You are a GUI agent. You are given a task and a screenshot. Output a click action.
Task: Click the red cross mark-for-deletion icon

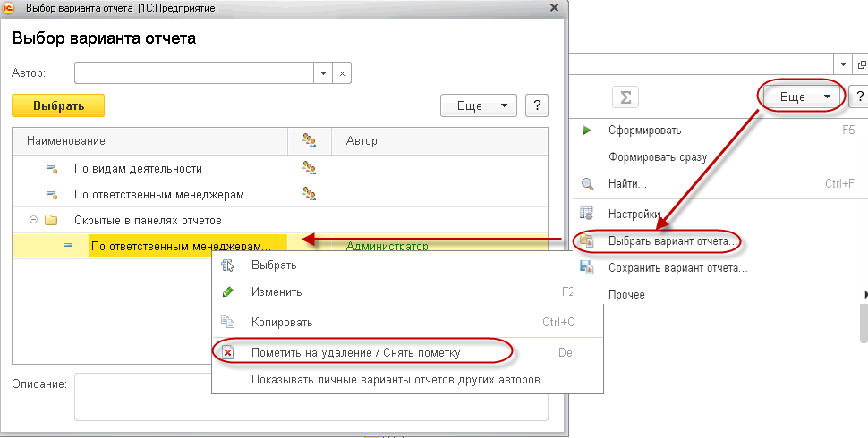[227, 352]
